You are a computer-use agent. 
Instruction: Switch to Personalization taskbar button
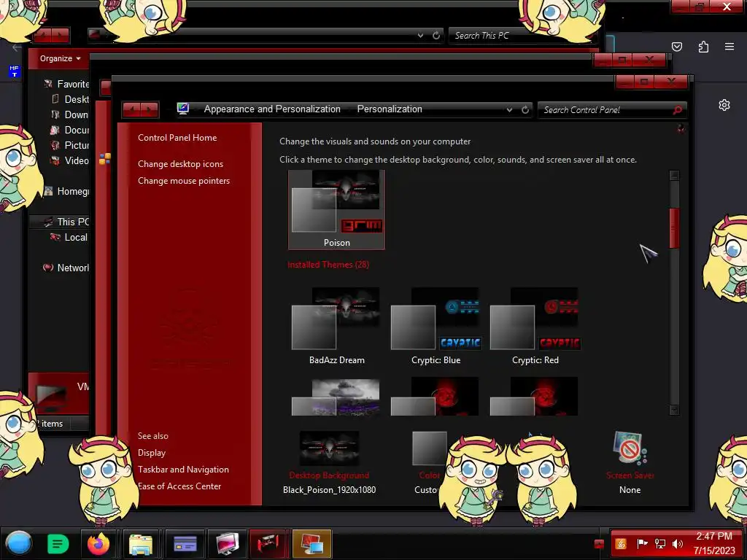click(x=311, y=544)
